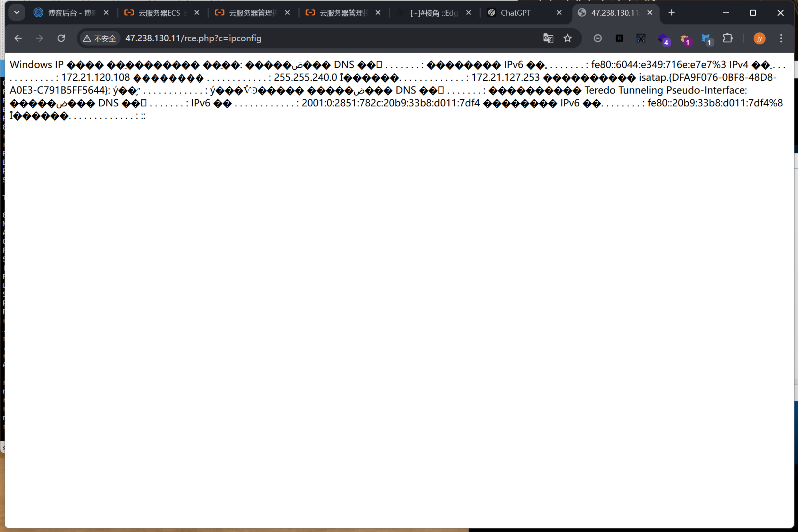This screenshot has width=798, height=532.
Task: Click the black H extension icon
Action: coord(619,38)
